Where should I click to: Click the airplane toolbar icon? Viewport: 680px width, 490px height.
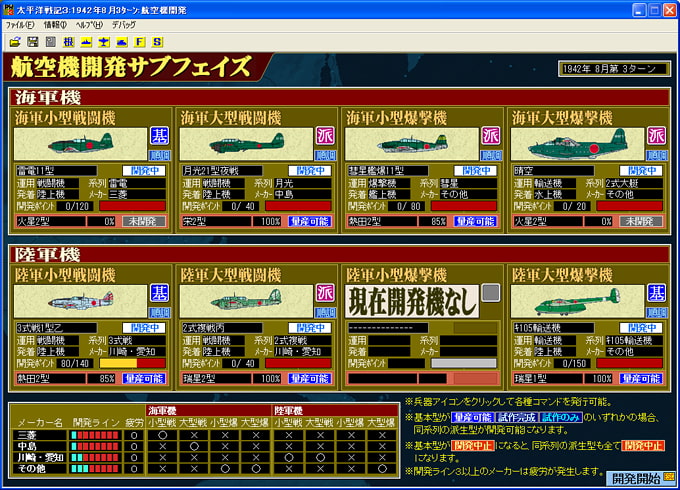point(104,42)
